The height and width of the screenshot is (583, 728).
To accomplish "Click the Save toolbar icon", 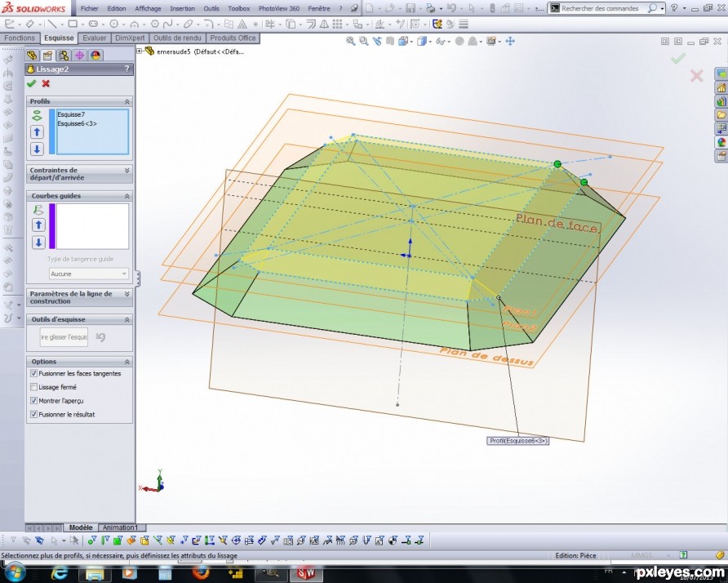I will [411, 8].
